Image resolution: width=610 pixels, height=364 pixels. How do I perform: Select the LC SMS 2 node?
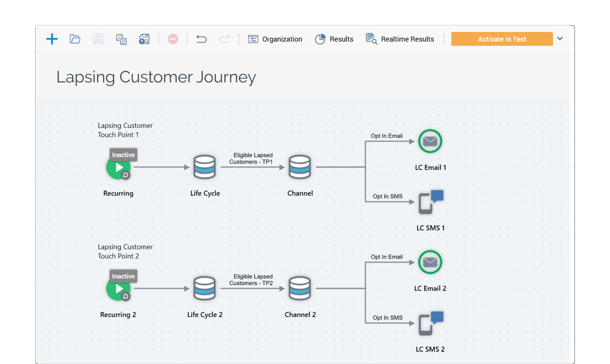[431, 323]
